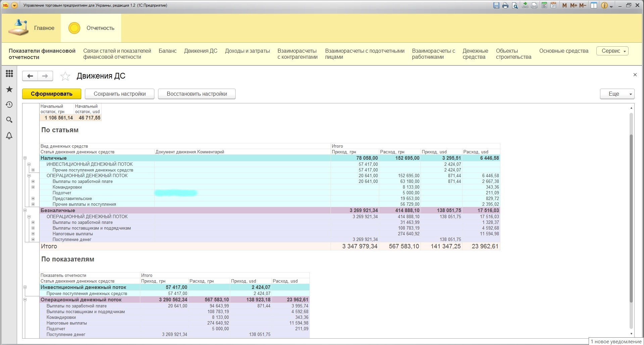Expand the Представительские row
The width and height of the screenshot is (644, 345).
click(x=33, y=199)
